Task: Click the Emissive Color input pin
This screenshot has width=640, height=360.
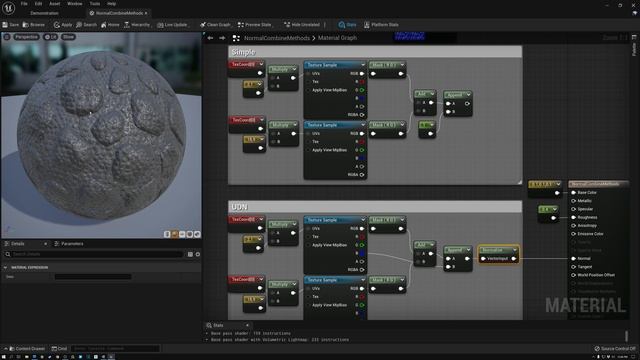Action: [x=573, y=234]
